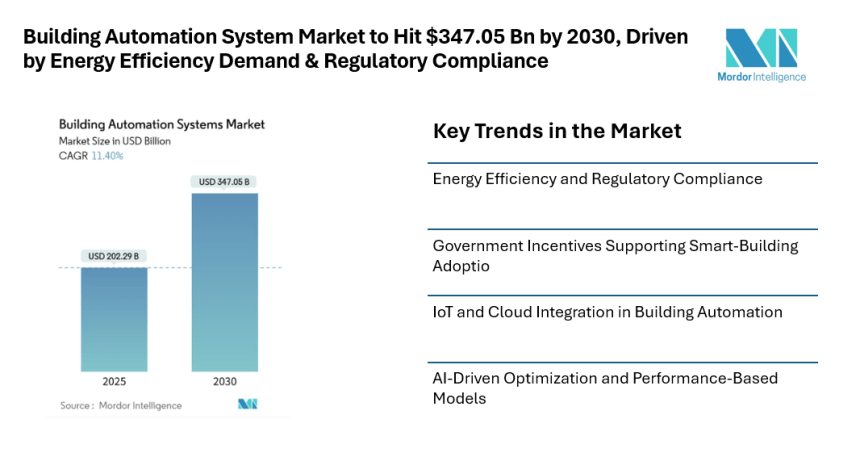This screenshot has height=457, width=860.
Task: Select the 2025 bar in the chart
Action: coord(113,320)
